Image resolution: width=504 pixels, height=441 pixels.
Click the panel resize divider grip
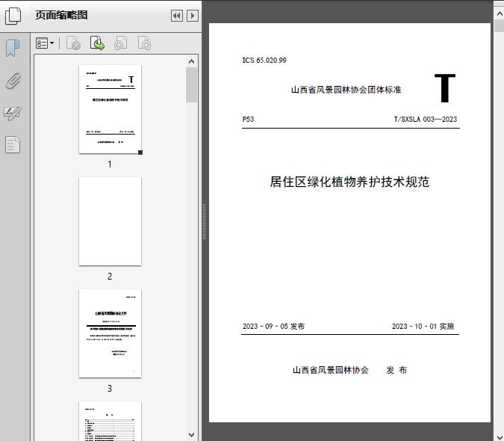[204, 222]
